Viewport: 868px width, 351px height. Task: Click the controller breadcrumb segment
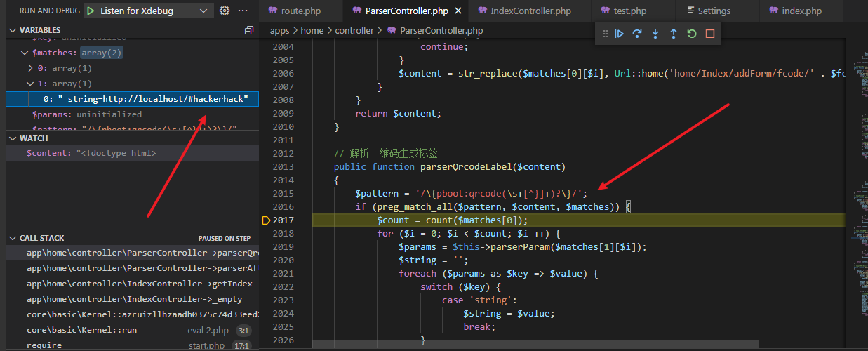click(354, 30)
